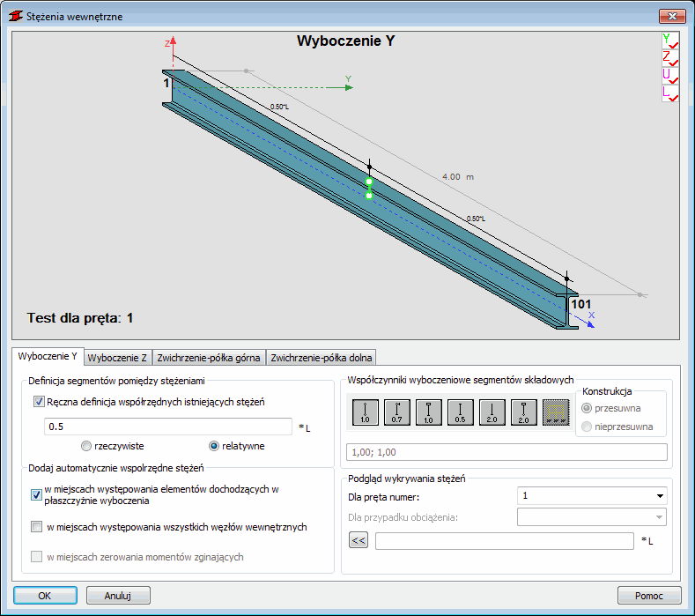The image size is (695, 616).
Task: Click the 1,00; 1,00 coefficients field
Action: 506,452
